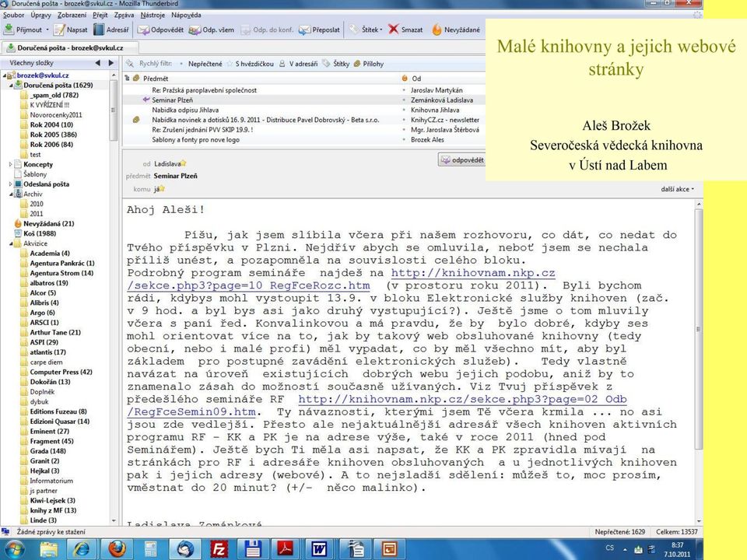Open the Adresář address book

click(111, 30)
